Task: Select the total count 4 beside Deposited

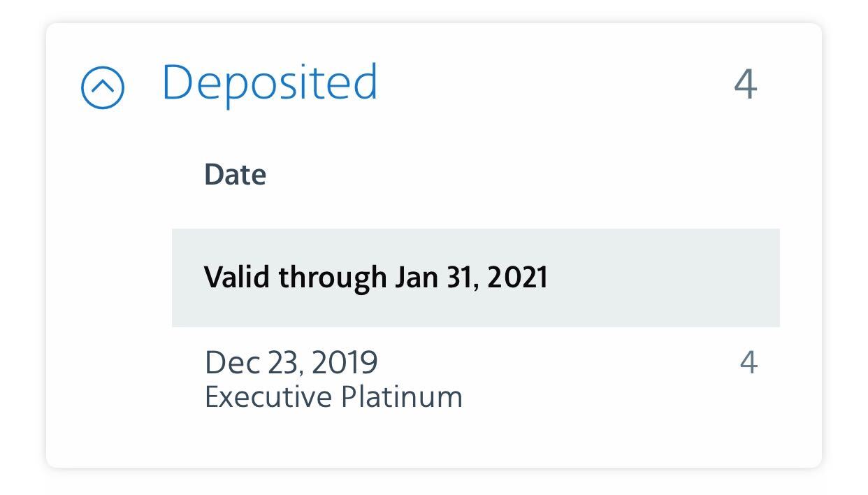Action: [746, 85]
